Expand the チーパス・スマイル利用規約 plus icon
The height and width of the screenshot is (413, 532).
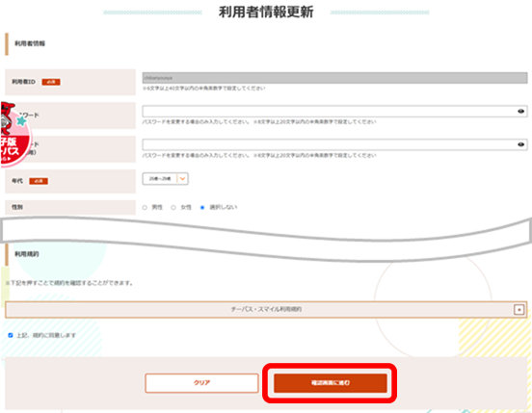[519, 309]
